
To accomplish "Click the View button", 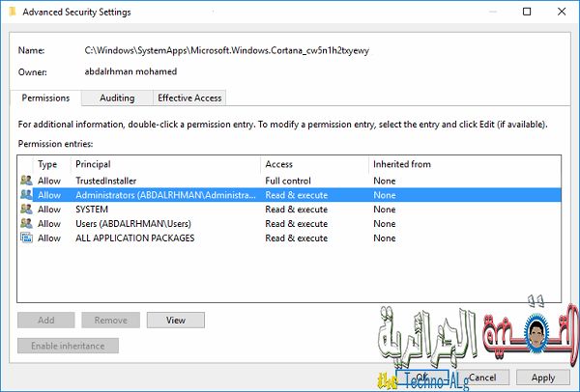I will point(176,320).
